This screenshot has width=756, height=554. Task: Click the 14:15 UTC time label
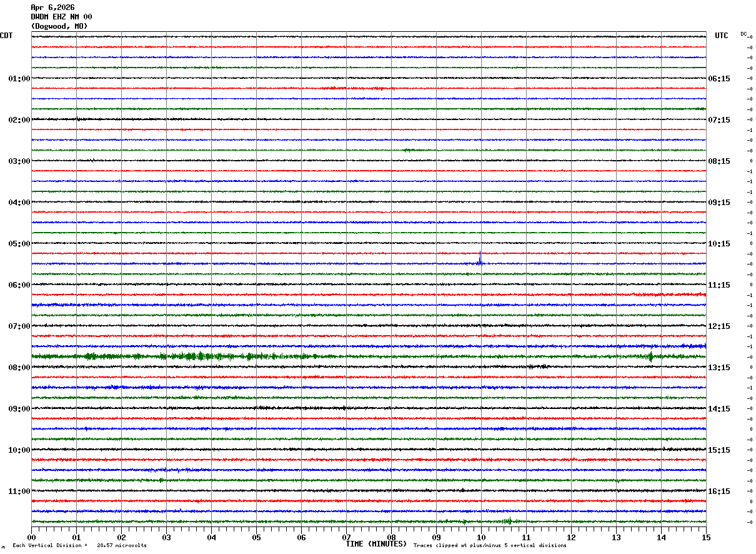pos(719,409)
